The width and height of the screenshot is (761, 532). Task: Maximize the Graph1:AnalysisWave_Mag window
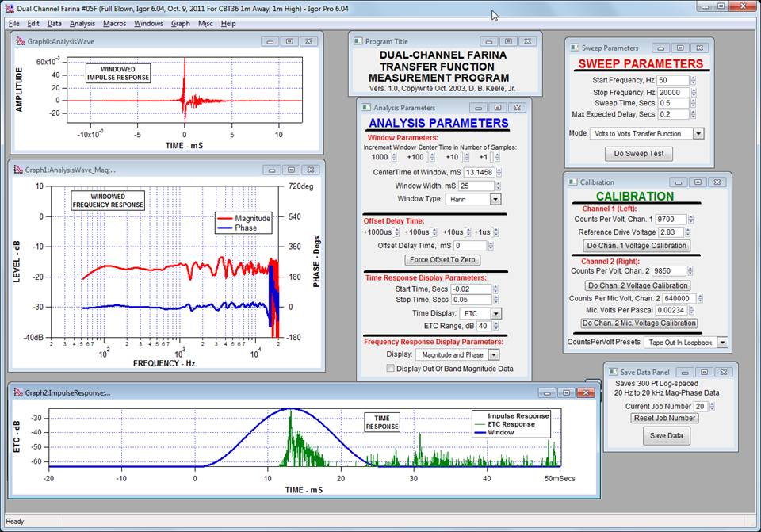tap(291, 170)
